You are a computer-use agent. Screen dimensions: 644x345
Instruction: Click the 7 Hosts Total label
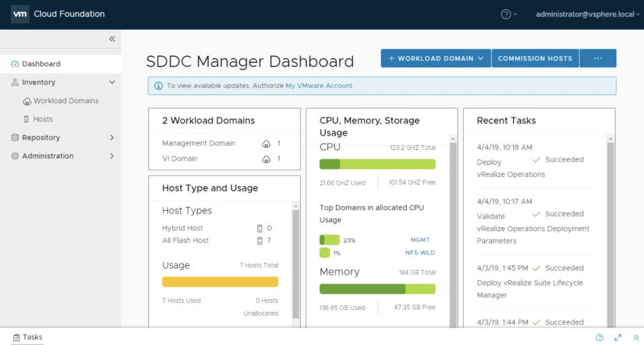(259, 265)
